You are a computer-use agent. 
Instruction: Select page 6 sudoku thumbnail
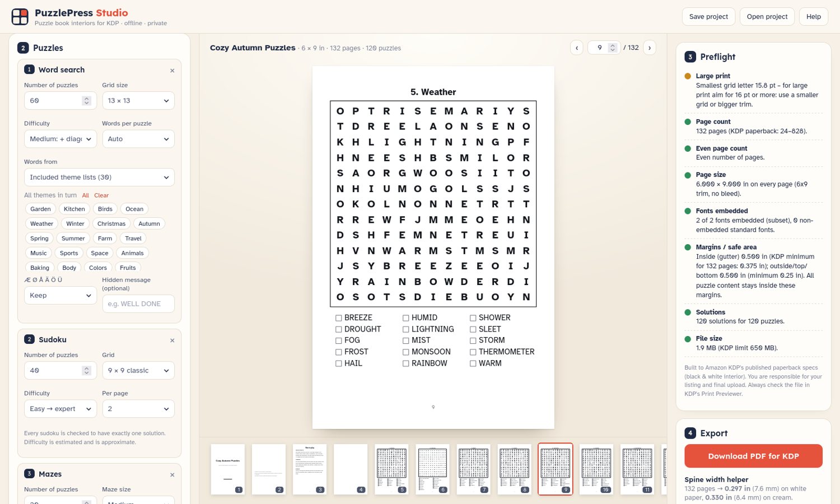[432, 469]
